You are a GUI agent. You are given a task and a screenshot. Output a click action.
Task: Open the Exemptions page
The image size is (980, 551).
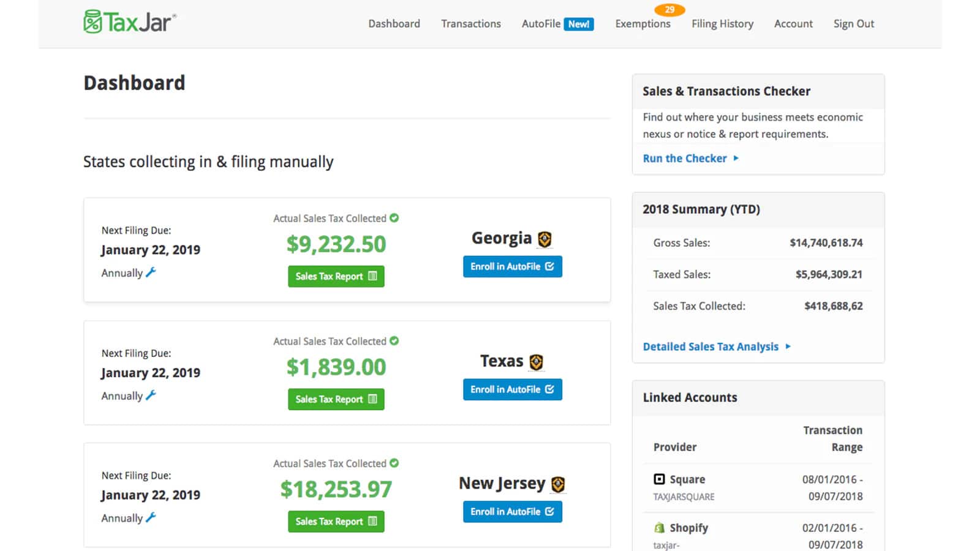coord(643,24)
